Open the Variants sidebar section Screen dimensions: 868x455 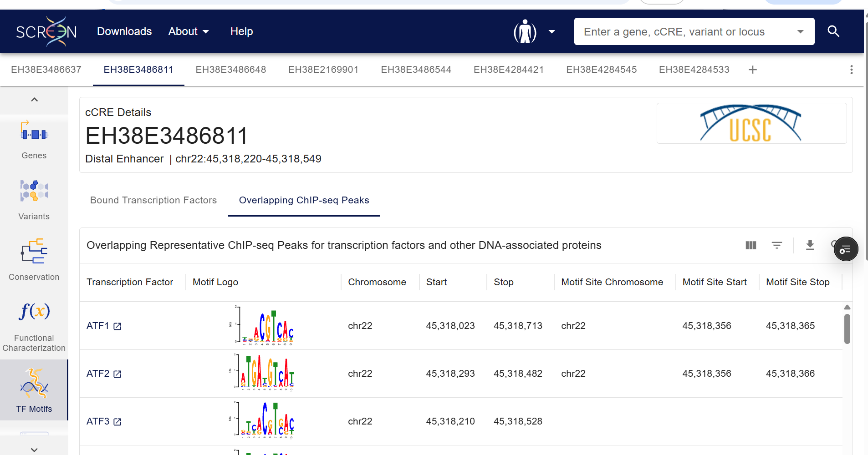(34, 200)
